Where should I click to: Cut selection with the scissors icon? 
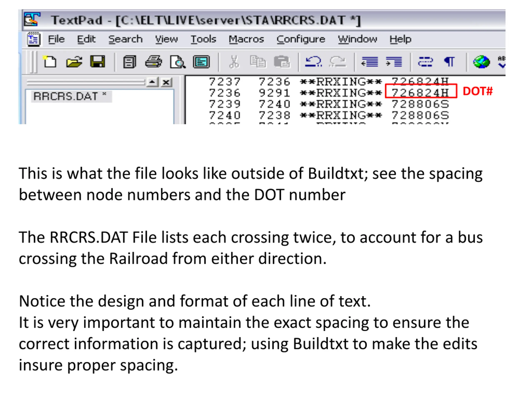pyautogui.click(x=234, y=62)
